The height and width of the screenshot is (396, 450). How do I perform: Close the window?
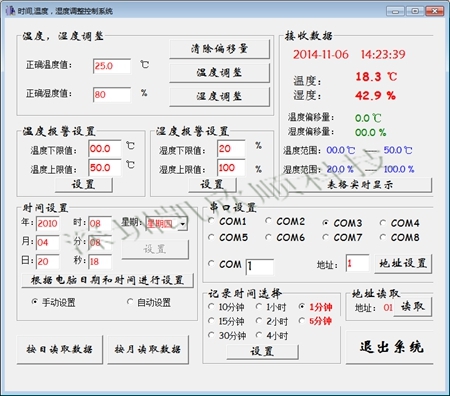[435, 11]
